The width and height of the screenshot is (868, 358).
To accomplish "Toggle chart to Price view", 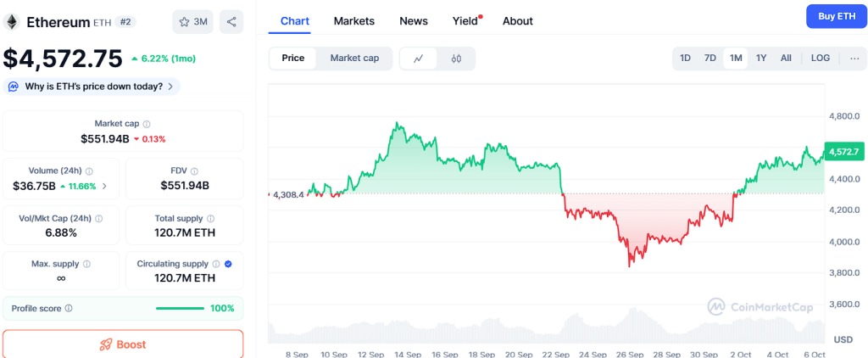I will tap(293, 59).
